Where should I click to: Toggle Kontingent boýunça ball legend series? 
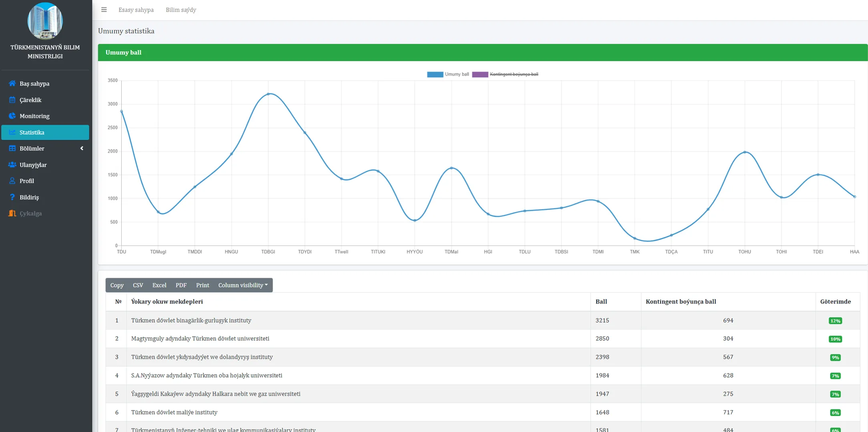pyautogui.click(x=505, y=74)
